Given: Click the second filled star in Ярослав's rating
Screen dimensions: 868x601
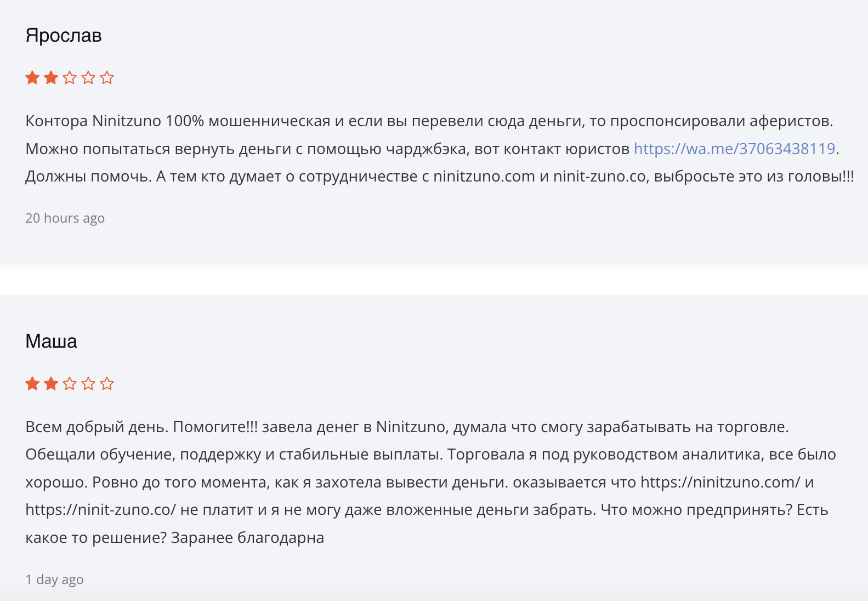Looking at the screenshot, I should pos(51,78).
